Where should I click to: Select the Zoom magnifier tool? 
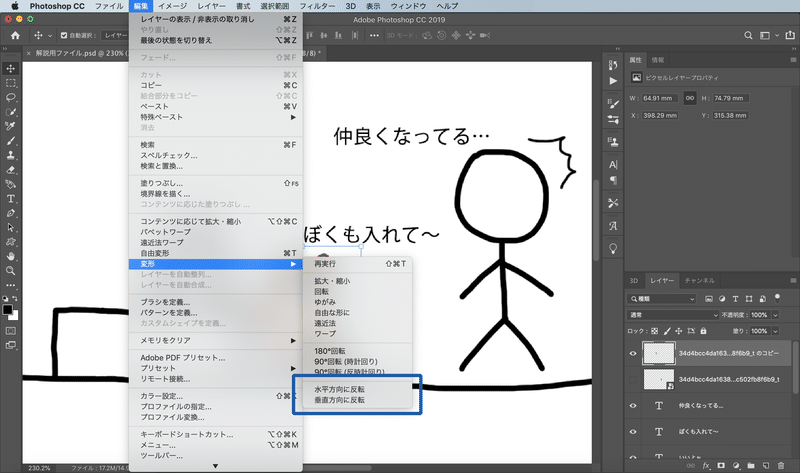11,270
